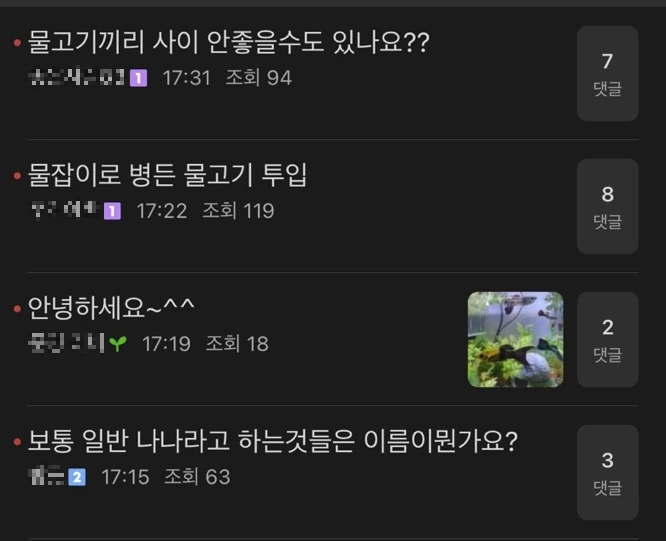The image size is (666, 541).
Task: Click the blue level 2 badge
Action: pos(77,477)
